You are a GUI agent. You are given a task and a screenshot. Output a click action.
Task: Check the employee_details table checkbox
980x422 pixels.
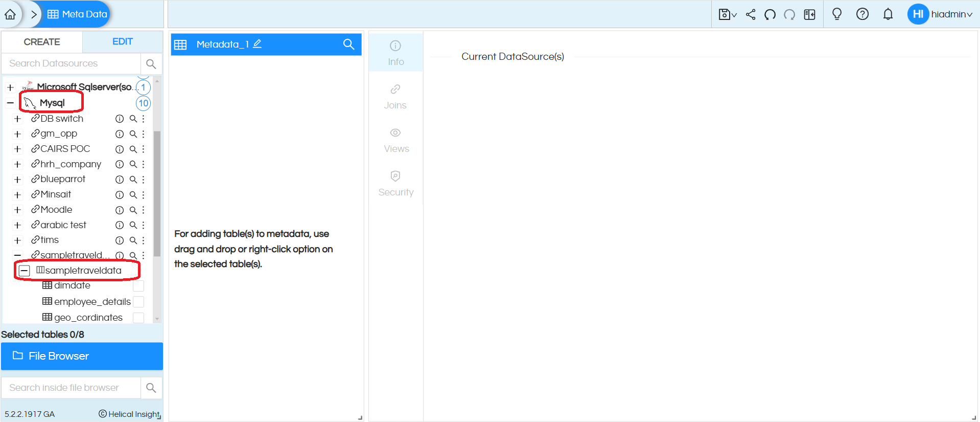coord(138,302)
